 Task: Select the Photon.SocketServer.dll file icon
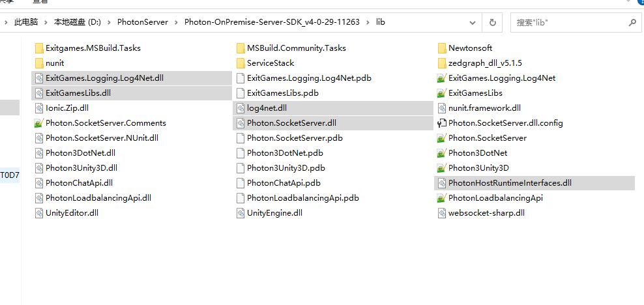pyautogui.click(x=241, y=123)
